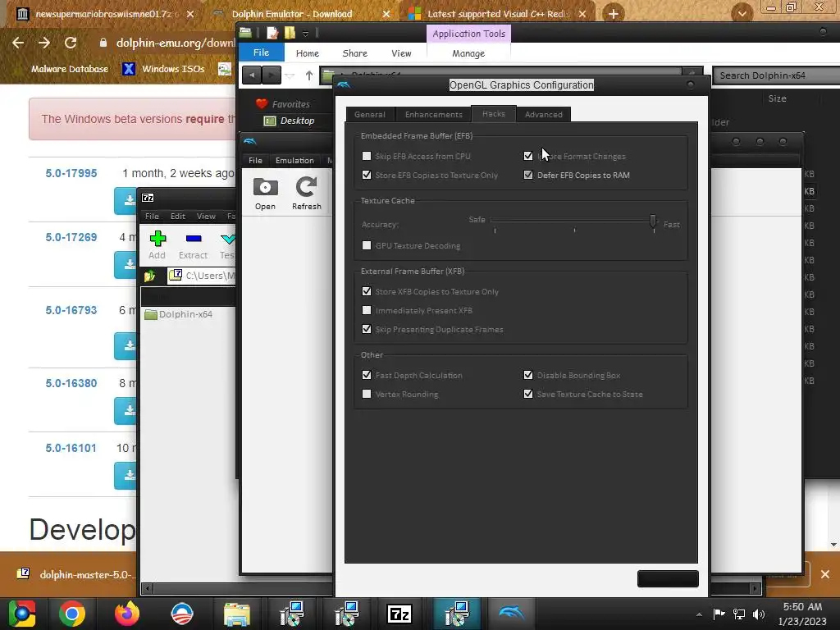Toggle the Ignore Format Changes checkbox
This screenshot has width=840, height=630.
[528, 156]
